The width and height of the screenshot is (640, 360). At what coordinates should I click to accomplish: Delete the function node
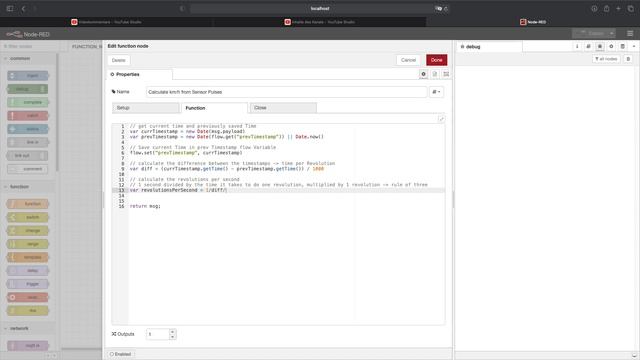pyautogui.click(x=119, y=60)
